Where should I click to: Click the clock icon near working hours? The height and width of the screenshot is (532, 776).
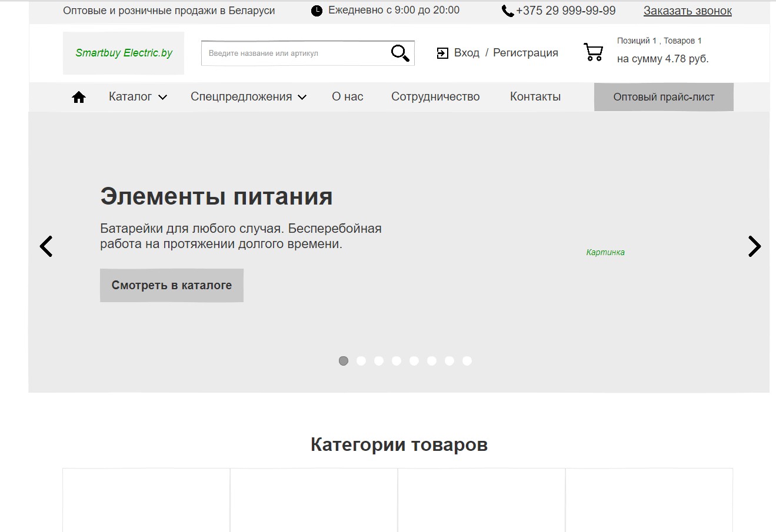[x=317, y=11]
